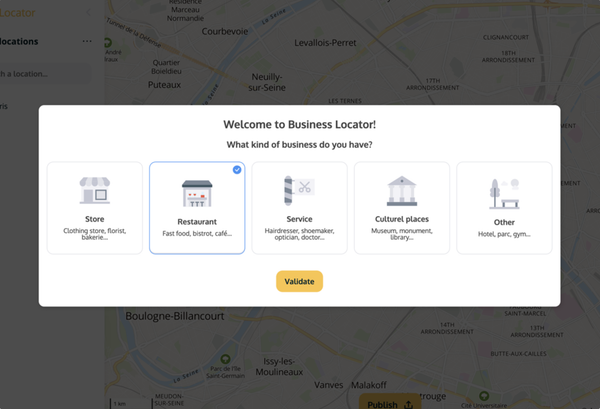
Task: Click the location search field
Action: pos(45,74)
